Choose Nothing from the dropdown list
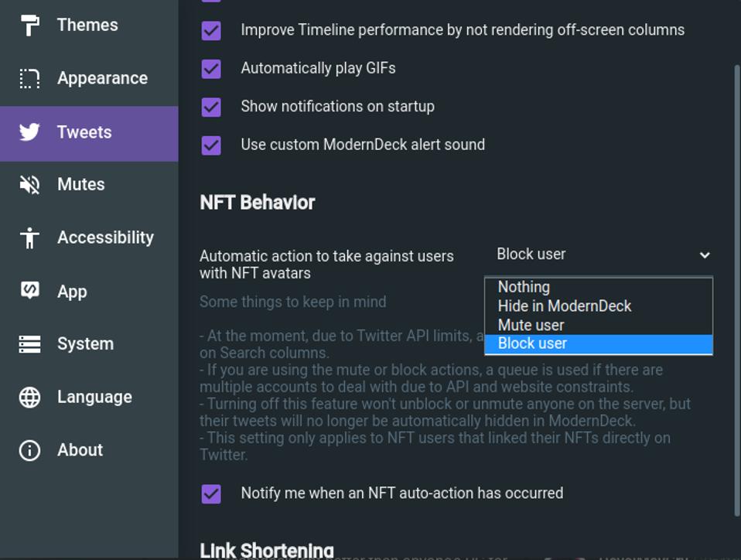The height and width of the screenshot is (560, 741). point(524,287)
